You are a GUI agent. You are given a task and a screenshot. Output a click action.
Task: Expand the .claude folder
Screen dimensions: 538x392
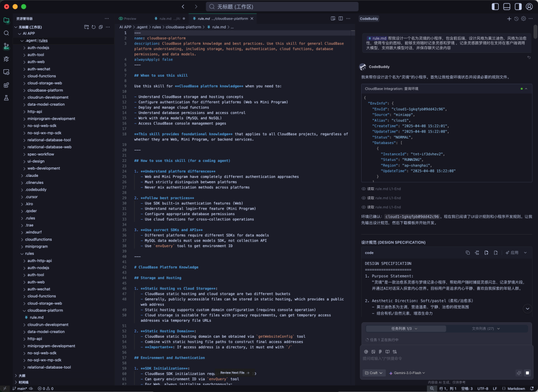click(x=22, y=176)
